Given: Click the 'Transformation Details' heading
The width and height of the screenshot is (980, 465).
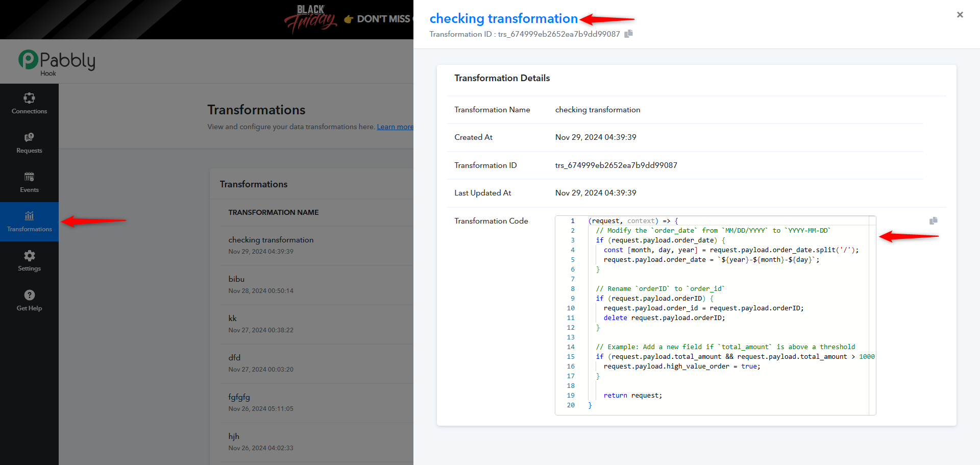Looking at the screenshot, I should coord(502,78).
